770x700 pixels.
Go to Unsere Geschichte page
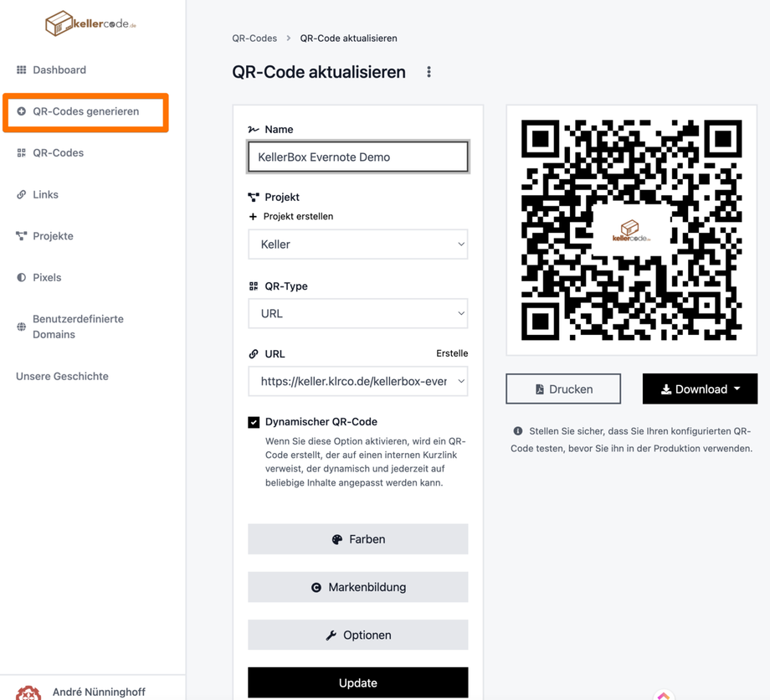coord(62,376)
